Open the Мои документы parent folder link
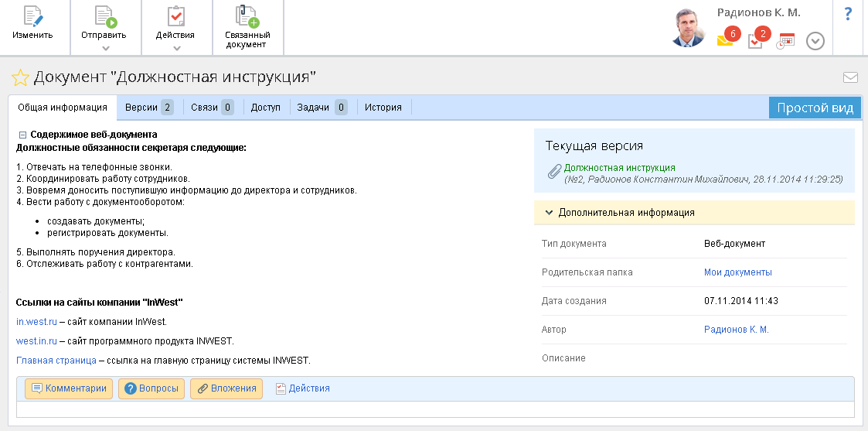The height and width of the screenshot is (431, 868). pyautogui.click(x=737, y=272)
